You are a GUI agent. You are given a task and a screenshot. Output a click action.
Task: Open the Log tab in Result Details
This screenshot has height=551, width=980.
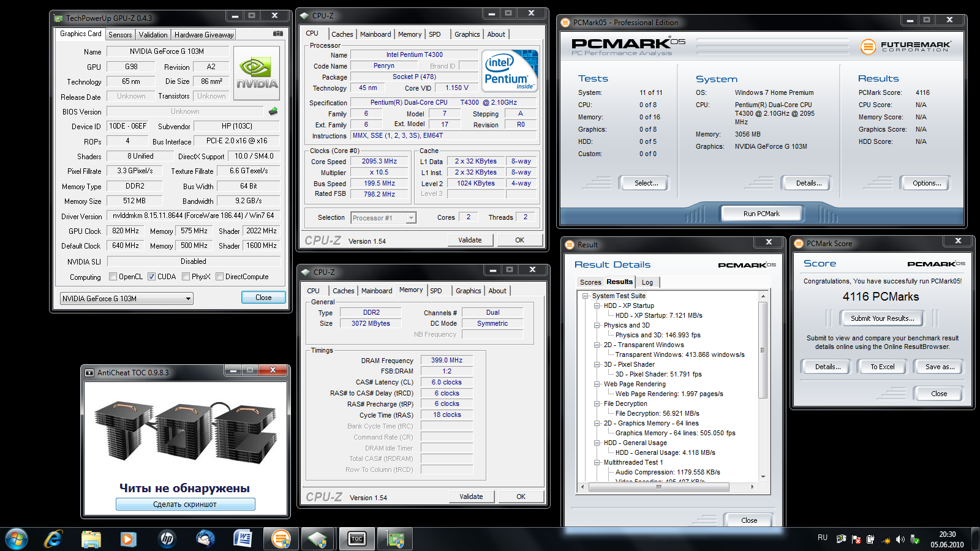[647, 282]
